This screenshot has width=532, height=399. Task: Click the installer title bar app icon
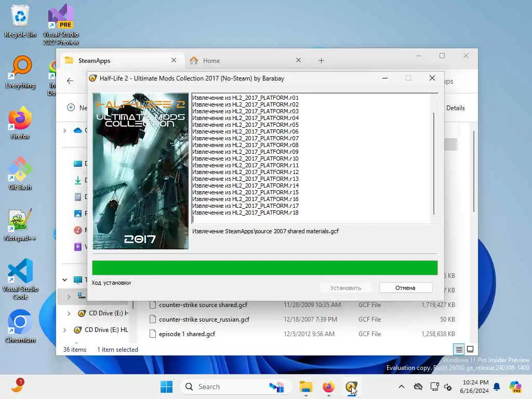point(92,78)
